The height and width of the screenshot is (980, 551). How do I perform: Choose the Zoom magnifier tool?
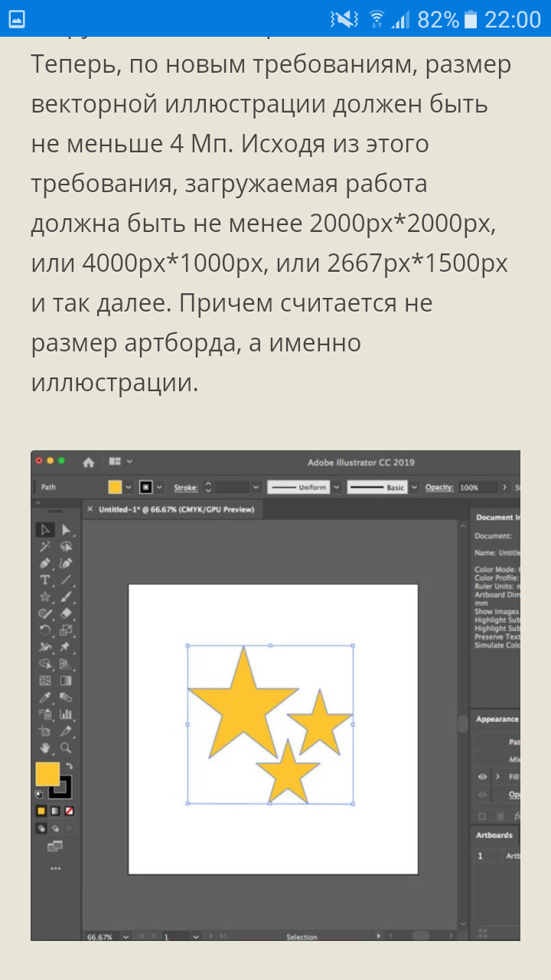click(67, 748)
